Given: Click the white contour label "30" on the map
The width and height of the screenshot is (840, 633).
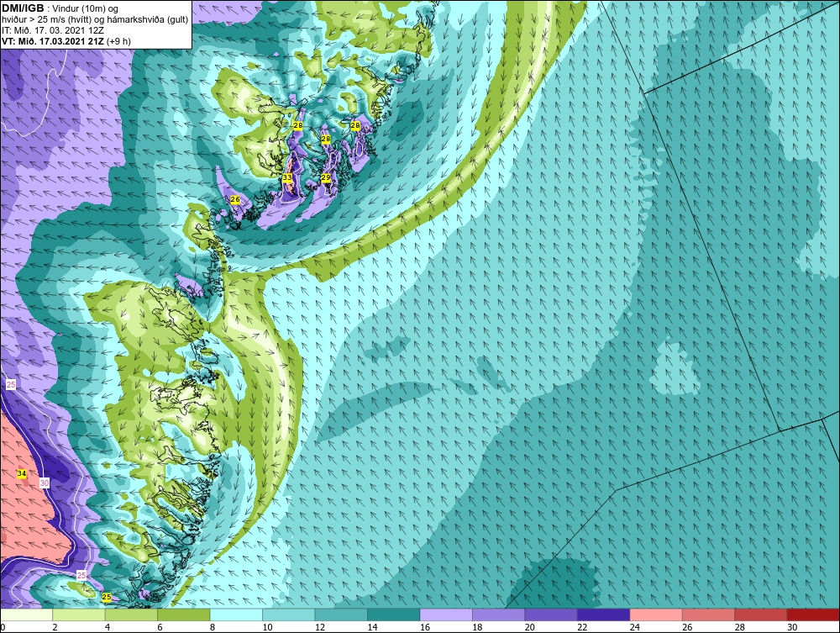Looking at the screenshot, I should [x=45, y=483].
